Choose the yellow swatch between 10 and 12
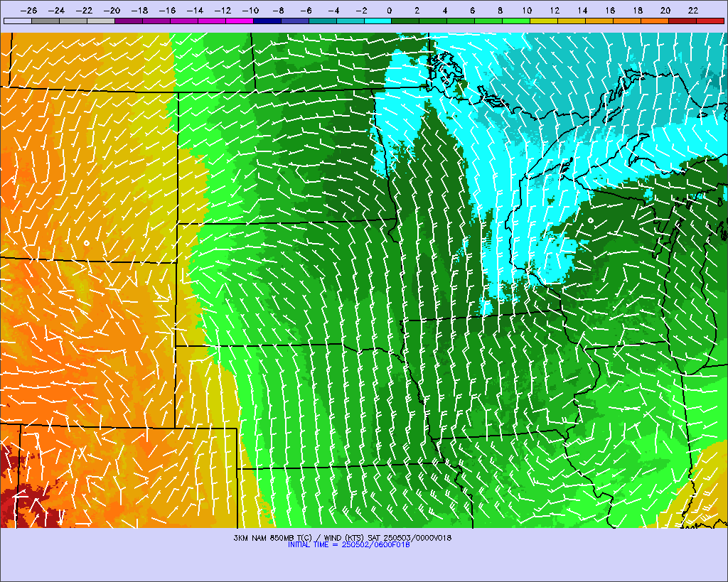The height and width of the screenshot is (582, 728). coord(544,21)
